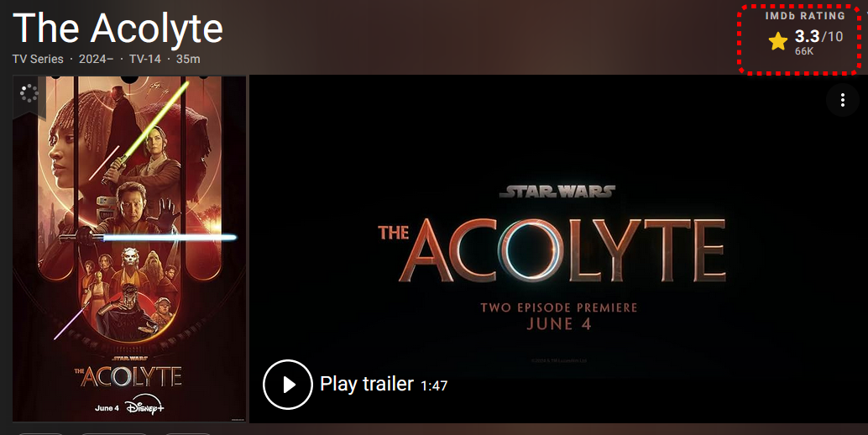Click the "TV Series" type label

[38, 59]
